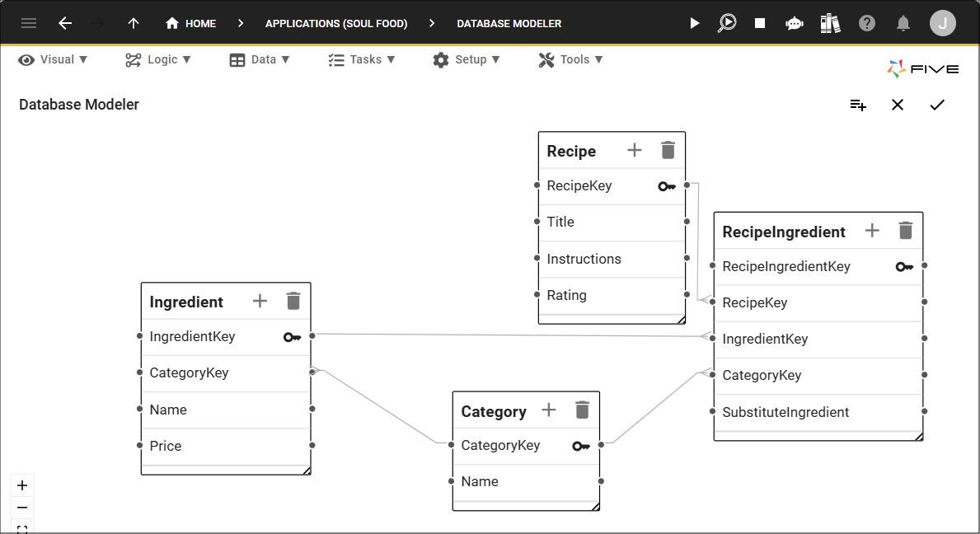The height and width of the screenshot is (534, 980).
Task: Click the CategoryKey key icon in Category table
Action: [580, 446]
